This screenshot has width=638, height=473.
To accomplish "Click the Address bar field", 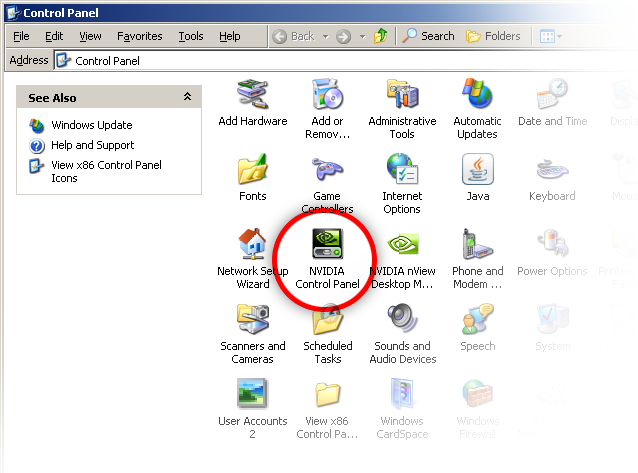I will coord(346,61).
